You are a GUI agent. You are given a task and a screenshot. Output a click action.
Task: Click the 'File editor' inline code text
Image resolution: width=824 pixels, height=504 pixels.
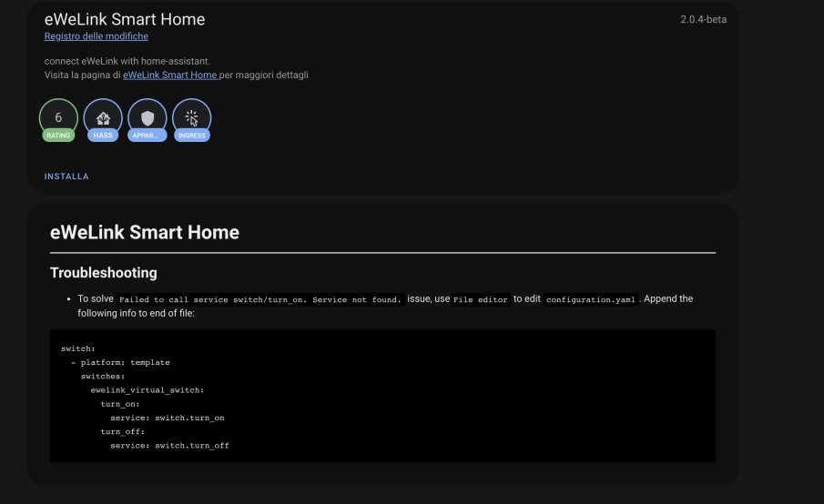click(481, 299)
